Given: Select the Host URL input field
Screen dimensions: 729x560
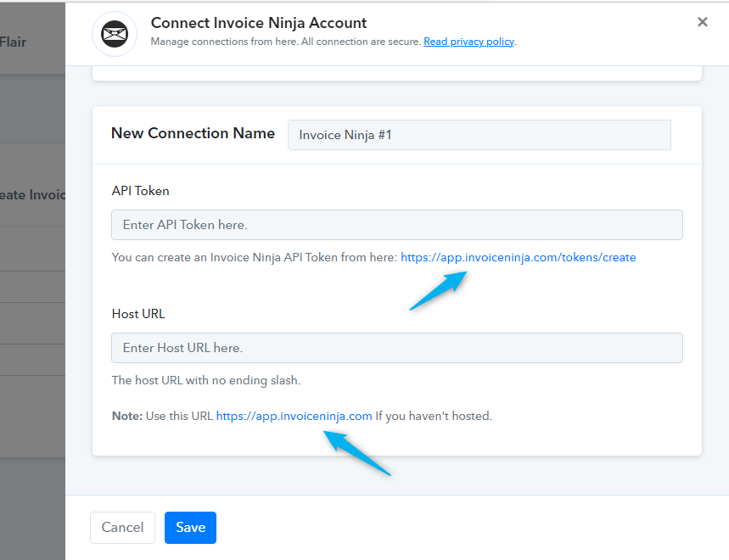Looking at the screenshot, I should (x=397, y=348).
